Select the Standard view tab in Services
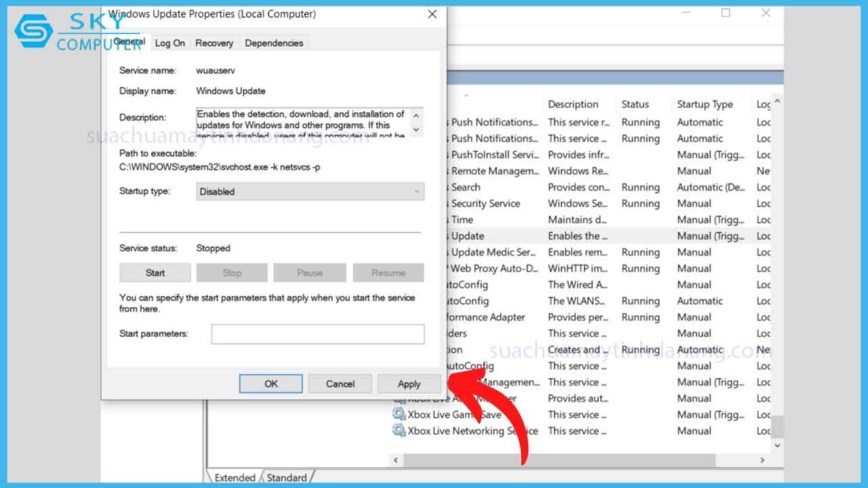868x488 pixels. [286, 478]
